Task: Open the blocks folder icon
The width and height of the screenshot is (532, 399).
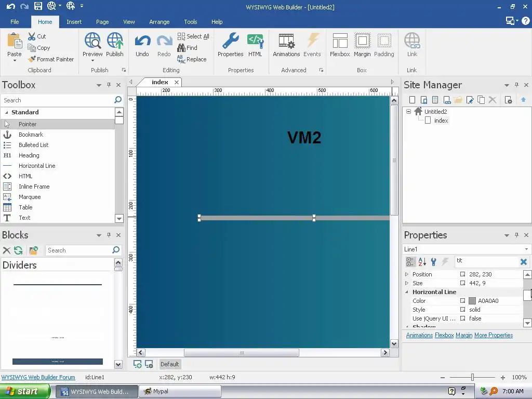Action: point(33,250)
